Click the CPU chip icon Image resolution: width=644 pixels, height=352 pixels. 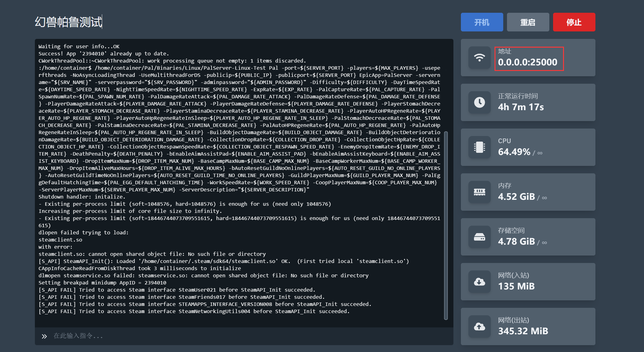[479, 147]
